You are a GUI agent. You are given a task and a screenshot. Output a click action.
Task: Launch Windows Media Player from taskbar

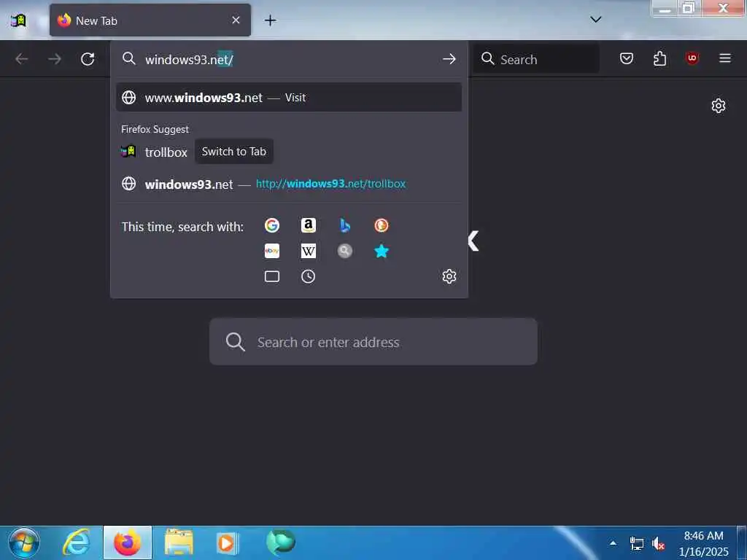click(x=228, y=542)
